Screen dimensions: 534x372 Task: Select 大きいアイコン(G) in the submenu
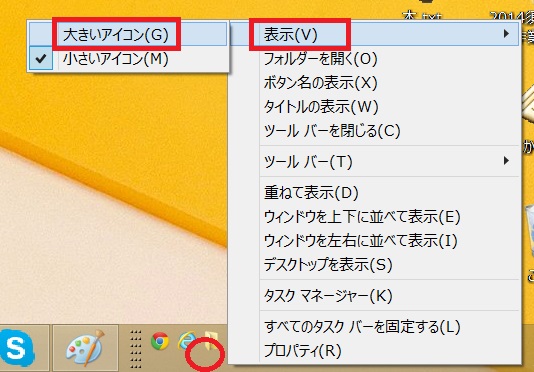pyautogui.click(x=128, y=34)
